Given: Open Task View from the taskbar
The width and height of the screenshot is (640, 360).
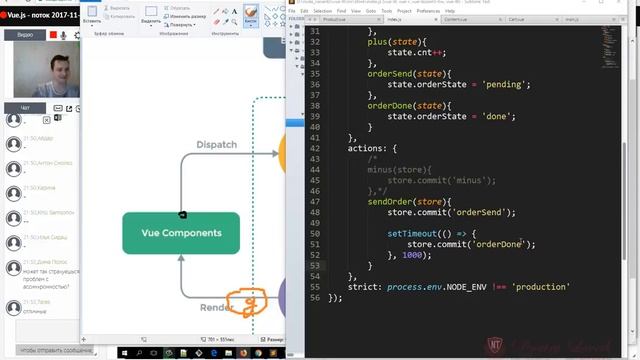Looking at the screenshot, I should [x=154, y=353].
